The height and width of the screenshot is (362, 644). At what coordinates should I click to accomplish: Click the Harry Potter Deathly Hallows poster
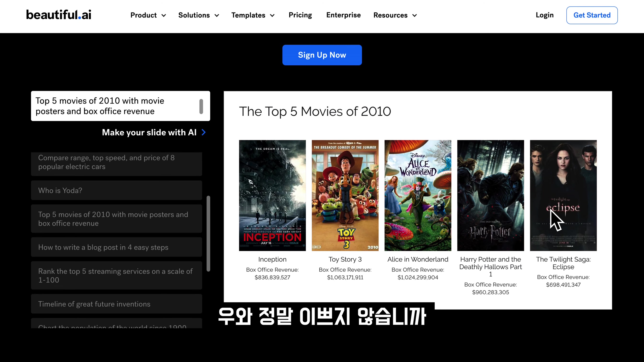pyautogui.click(x=490, y=195)
